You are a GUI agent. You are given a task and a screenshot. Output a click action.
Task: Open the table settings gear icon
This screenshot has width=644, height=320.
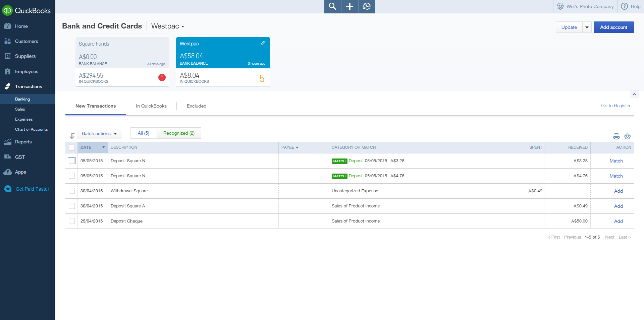coord(628,136)
